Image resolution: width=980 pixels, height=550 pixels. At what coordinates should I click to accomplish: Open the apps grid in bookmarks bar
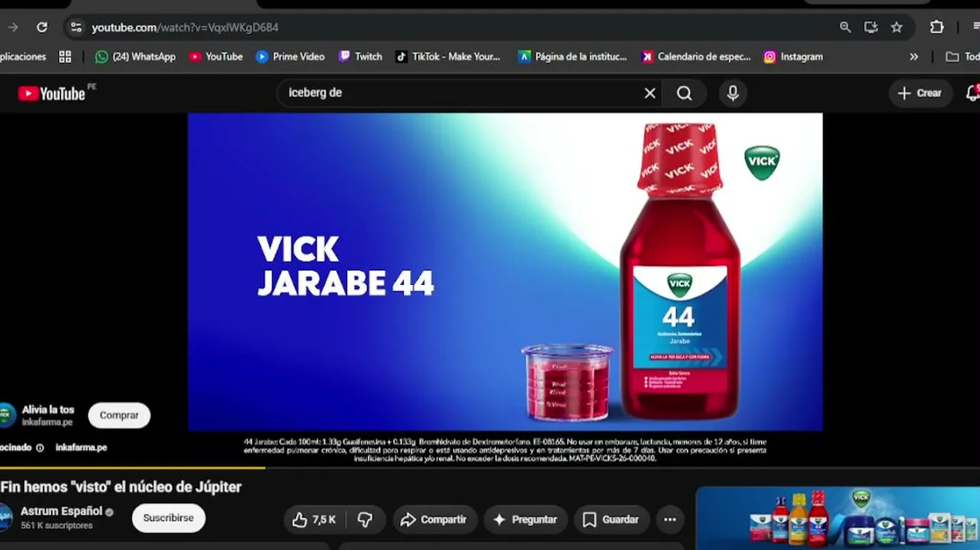tap(65, 57)
